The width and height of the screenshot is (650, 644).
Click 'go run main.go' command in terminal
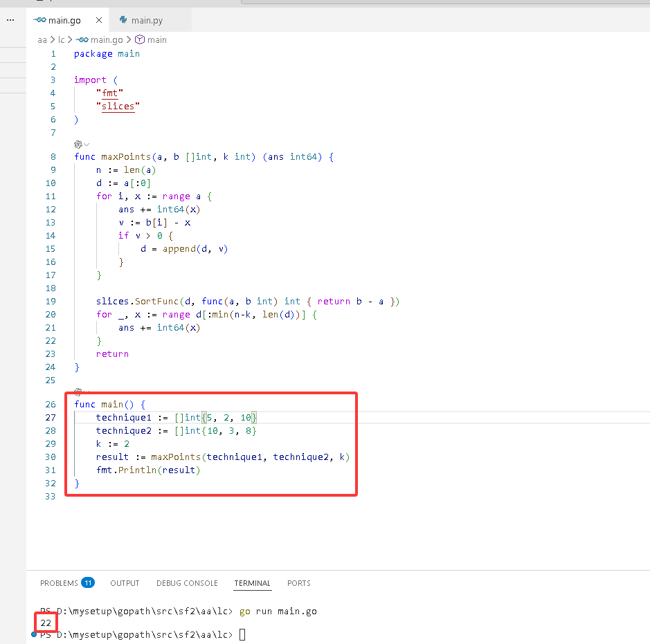click(x=278, y=611)
